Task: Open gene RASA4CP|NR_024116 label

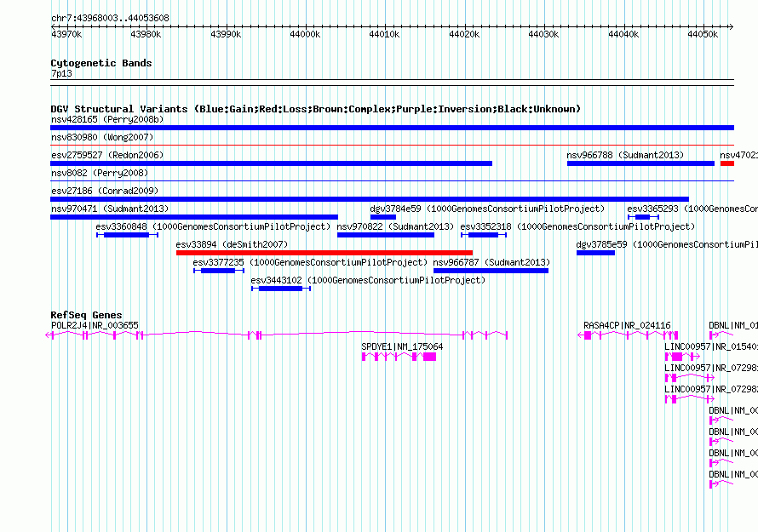Action: [x=627, y=326]
